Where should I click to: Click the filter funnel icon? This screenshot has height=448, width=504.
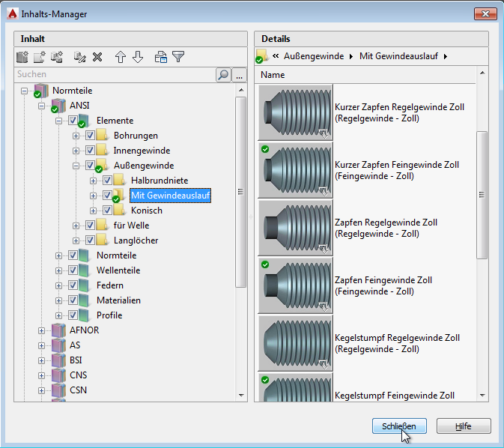pyautogui.click(x=178, y=57)
